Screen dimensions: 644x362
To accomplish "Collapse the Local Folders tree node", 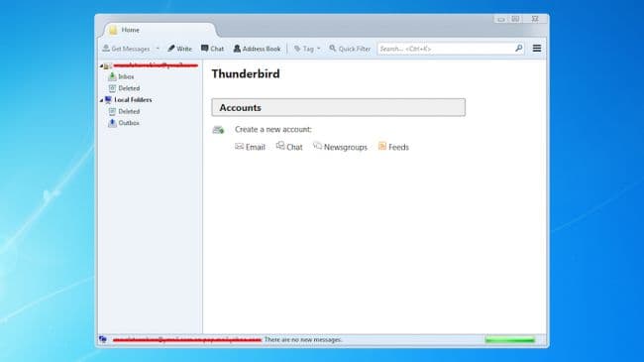I will pos(101,100).
